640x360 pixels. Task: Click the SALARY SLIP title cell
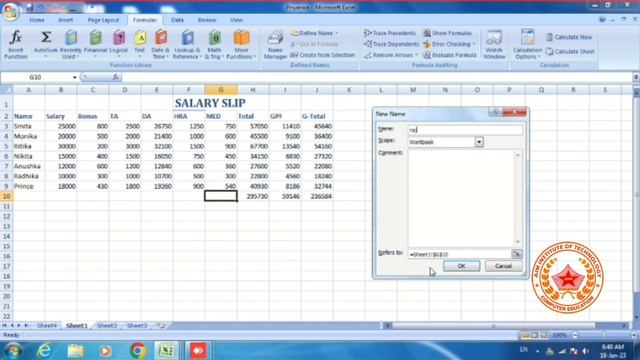(x=210, y=103)
